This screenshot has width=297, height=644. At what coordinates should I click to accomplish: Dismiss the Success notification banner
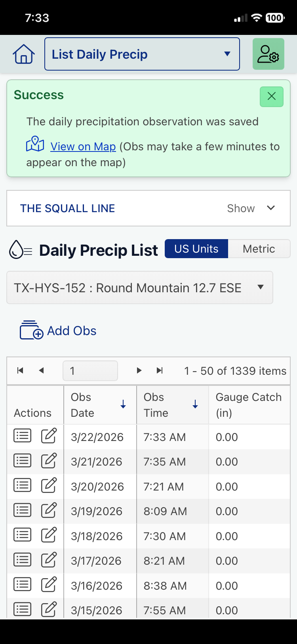[271, 96]
